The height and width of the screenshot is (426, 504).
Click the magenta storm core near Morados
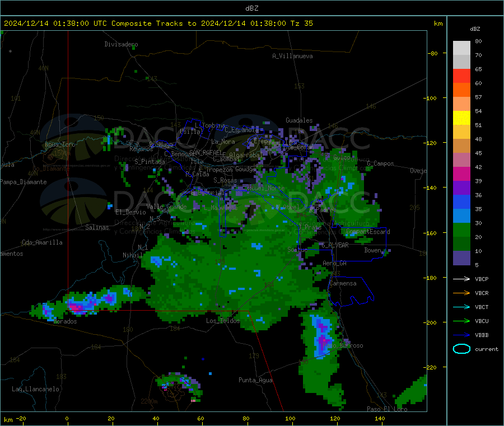[77, 307]
